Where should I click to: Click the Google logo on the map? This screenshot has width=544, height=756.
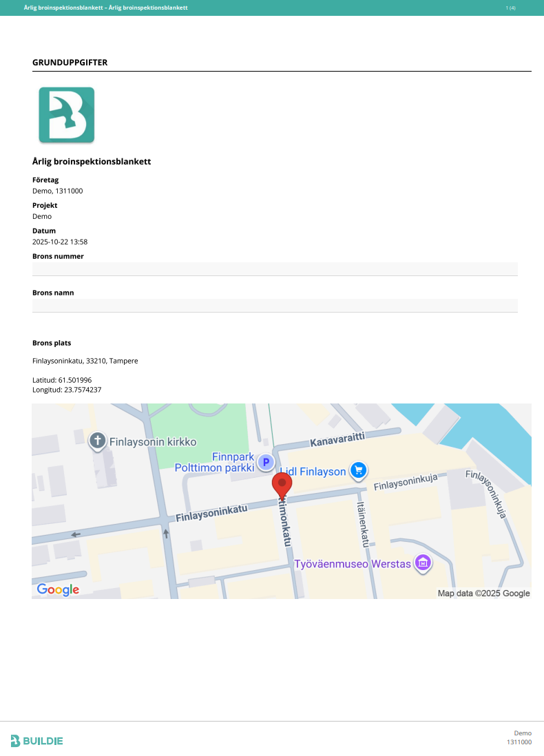pos(58,590)
